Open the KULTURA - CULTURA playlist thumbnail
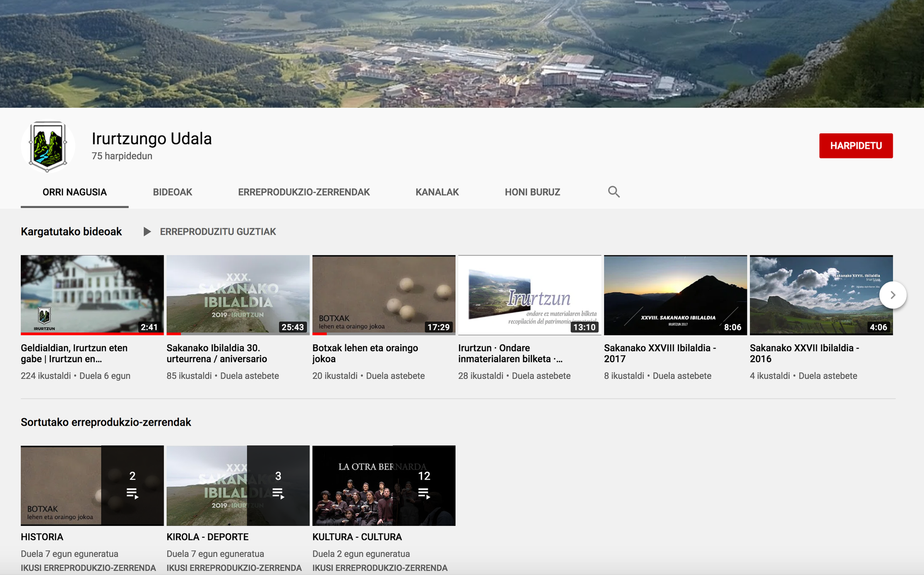This screenshot has height=575, width=924. pos(384,485)
